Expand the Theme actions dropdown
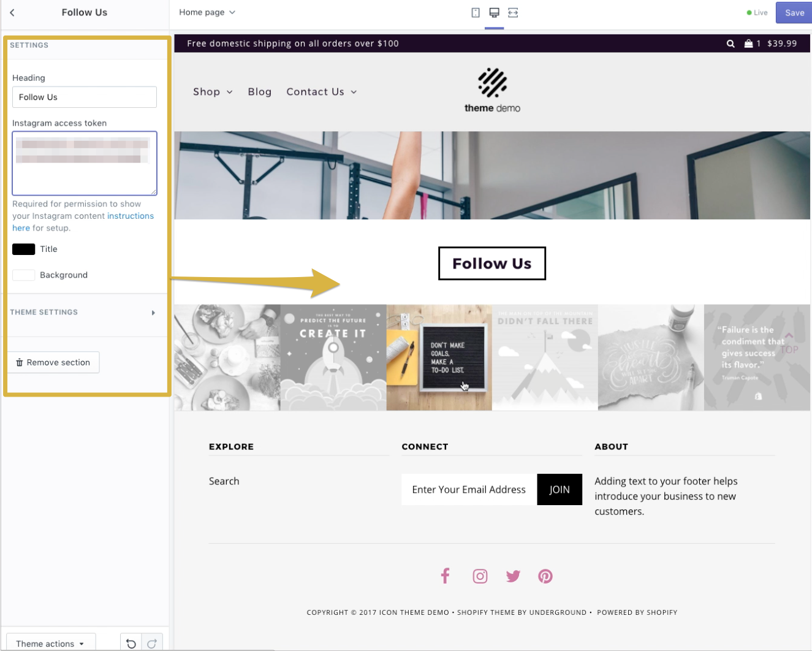 (50, 643)
